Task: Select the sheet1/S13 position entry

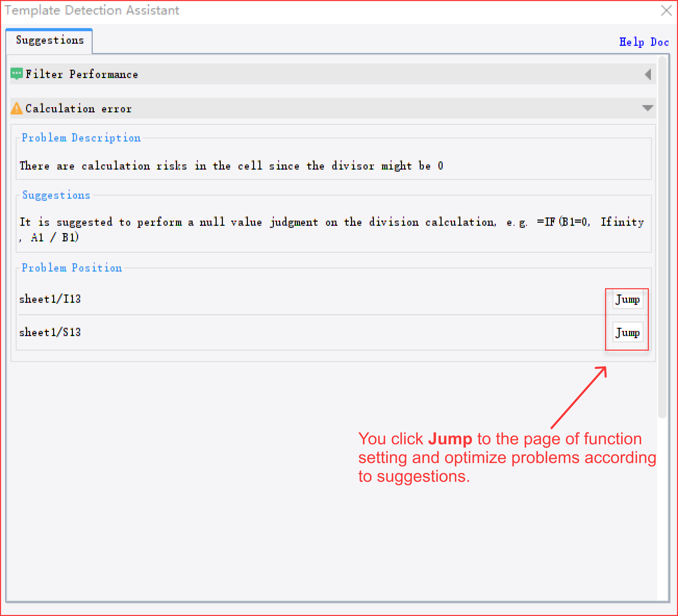Action: click(x=50, y=332)
